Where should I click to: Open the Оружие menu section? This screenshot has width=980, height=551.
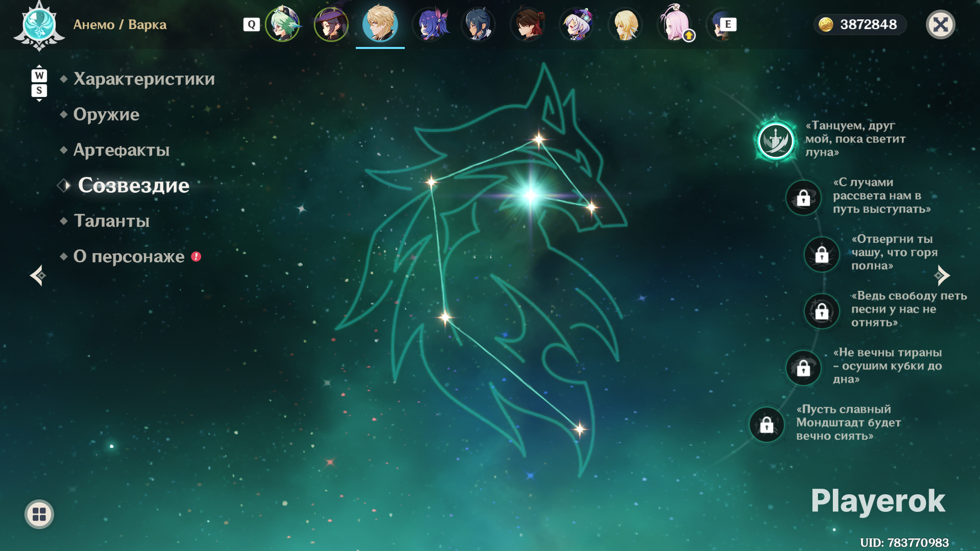106,114
